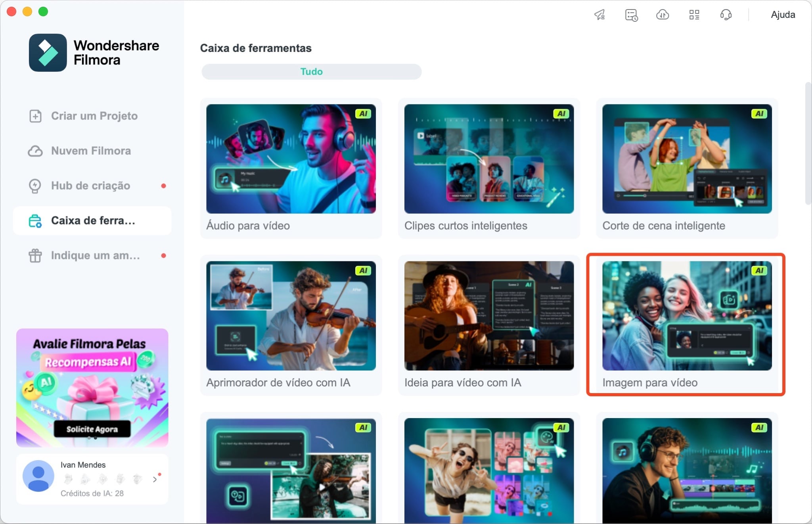812x524 pixels.
Task: Open Aprimorador de vídeo com IA thumbnail
Action: [x=291, y=316]
